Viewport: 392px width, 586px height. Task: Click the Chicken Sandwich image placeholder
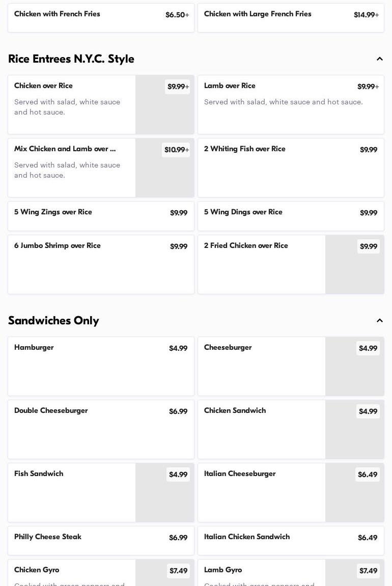354,436
